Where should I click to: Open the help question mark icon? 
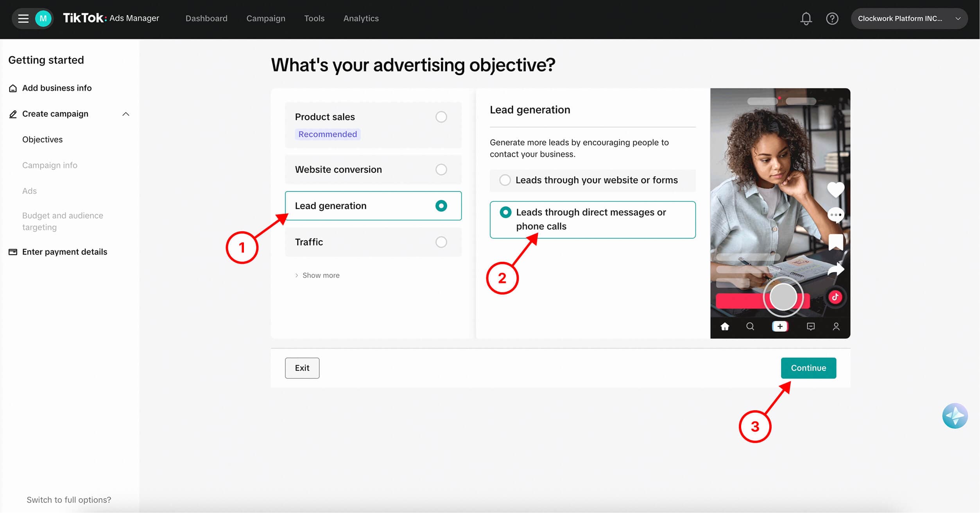pos(832,18)
